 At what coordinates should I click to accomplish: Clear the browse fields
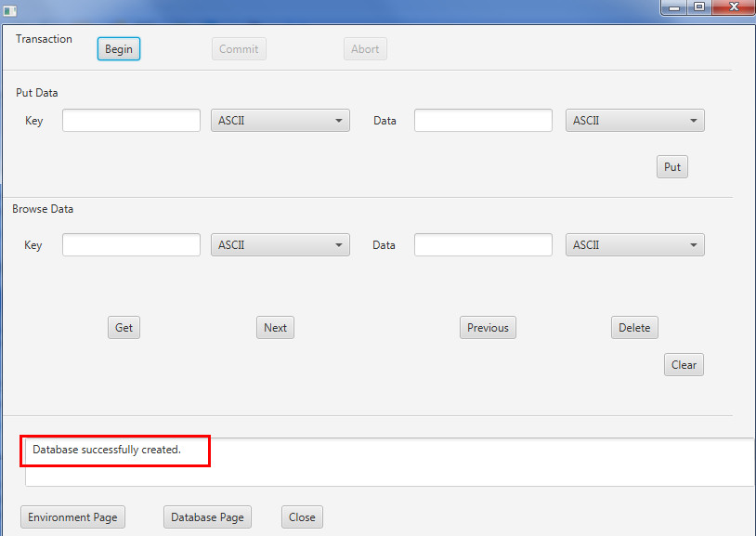pyautogui.click(x=683, y=364)
